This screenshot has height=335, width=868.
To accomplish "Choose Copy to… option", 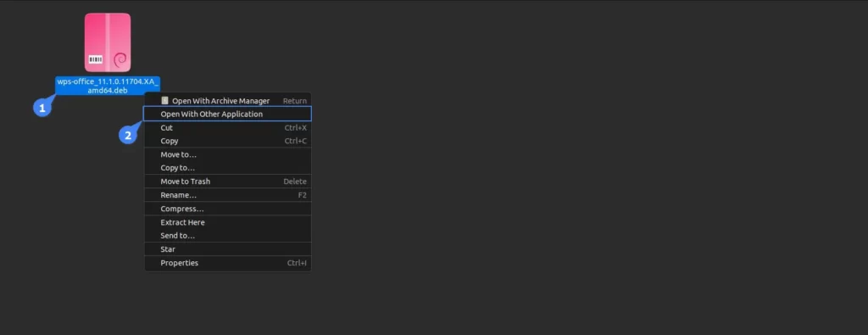I will point(227,168).
